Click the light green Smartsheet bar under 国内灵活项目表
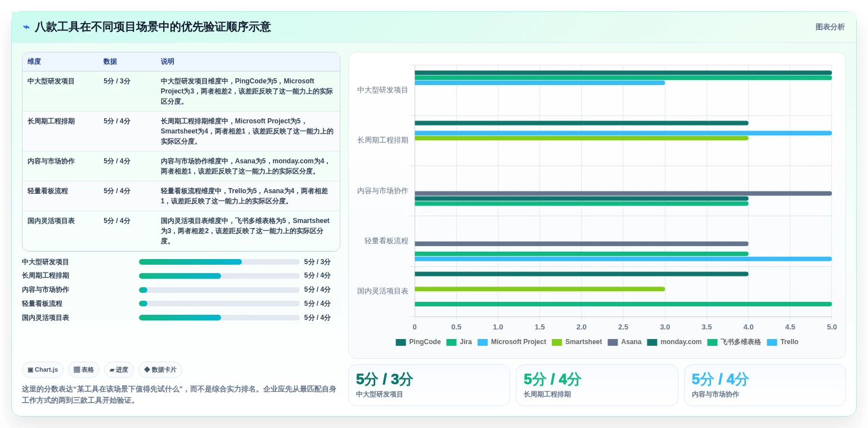Viewport: 868px width, 428px height. [540, 289]
